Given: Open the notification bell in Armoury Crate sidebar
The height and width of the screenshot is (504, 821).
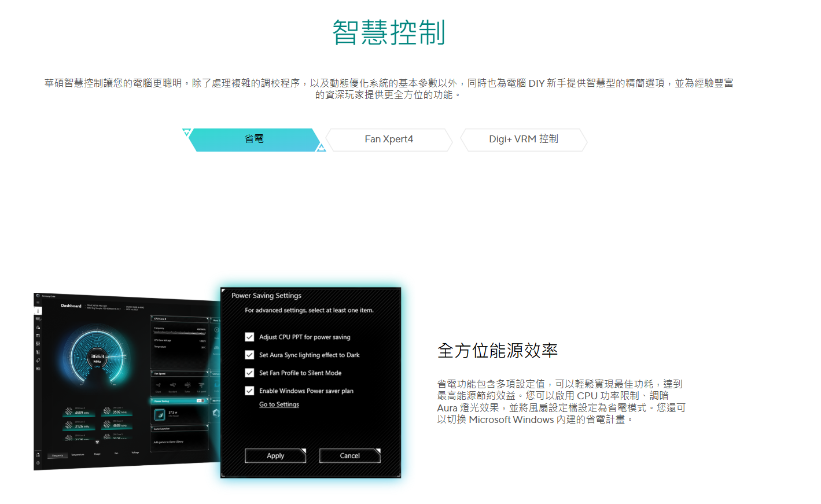Looking at the screenshot, I should pyautogui.click(x=38, y=455).
